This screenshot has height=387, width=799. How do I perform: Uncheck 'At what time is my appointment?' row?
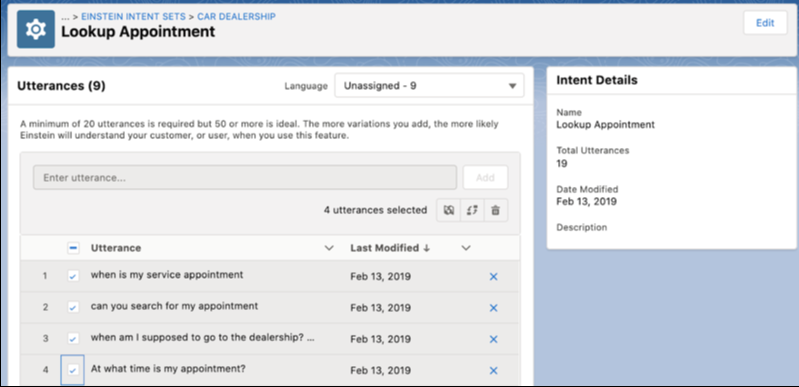tap(73, 370)
